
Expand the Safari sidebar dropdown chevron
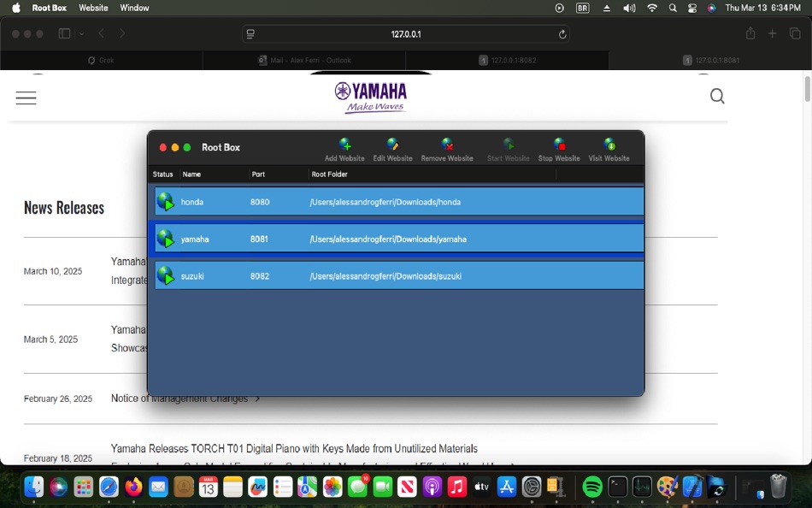pyautogui.click(x=81, y=33)
